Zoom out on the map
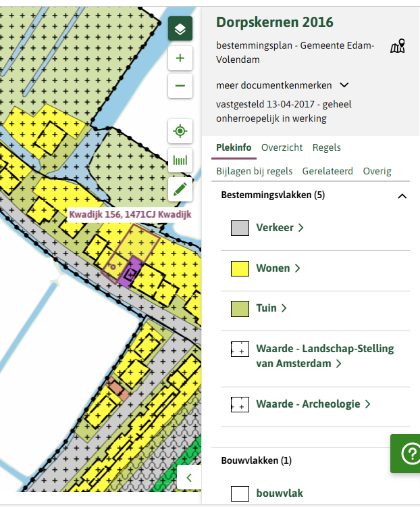The width and height of the screenshot is (420, 507). coord(180,86)
